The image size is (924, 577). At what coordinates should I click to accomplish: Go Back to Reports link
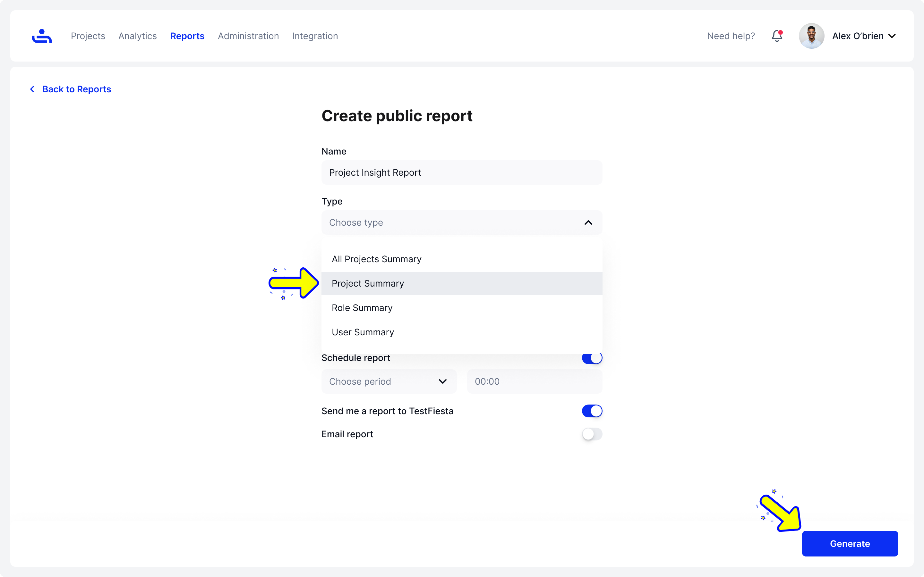point(76,89)
